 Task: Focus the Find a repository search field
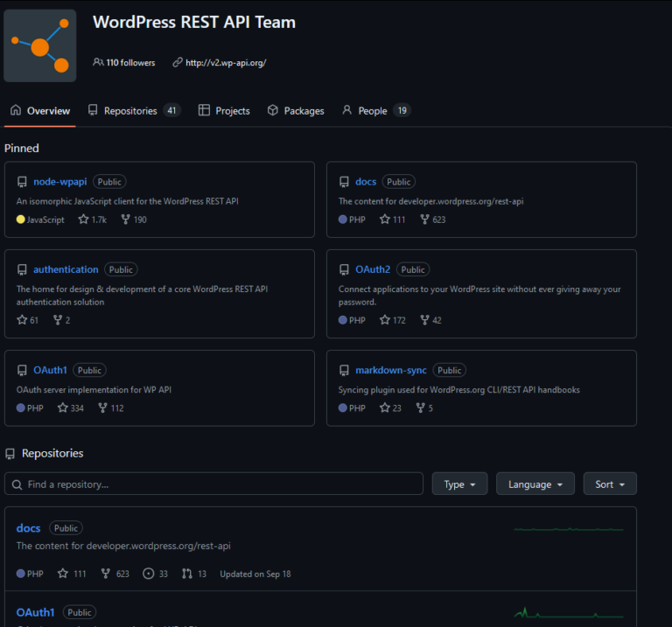[213, 484]
